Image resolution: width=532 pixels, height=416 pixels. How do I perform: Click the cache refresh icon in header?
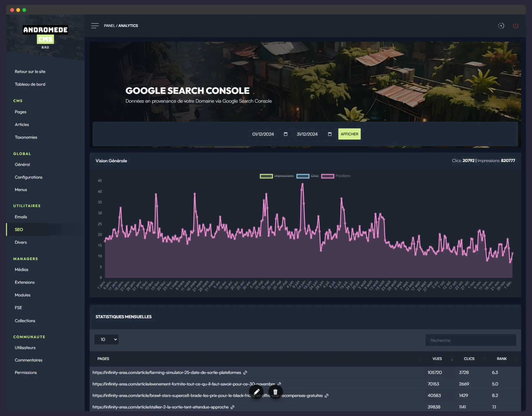pos(501,26)
